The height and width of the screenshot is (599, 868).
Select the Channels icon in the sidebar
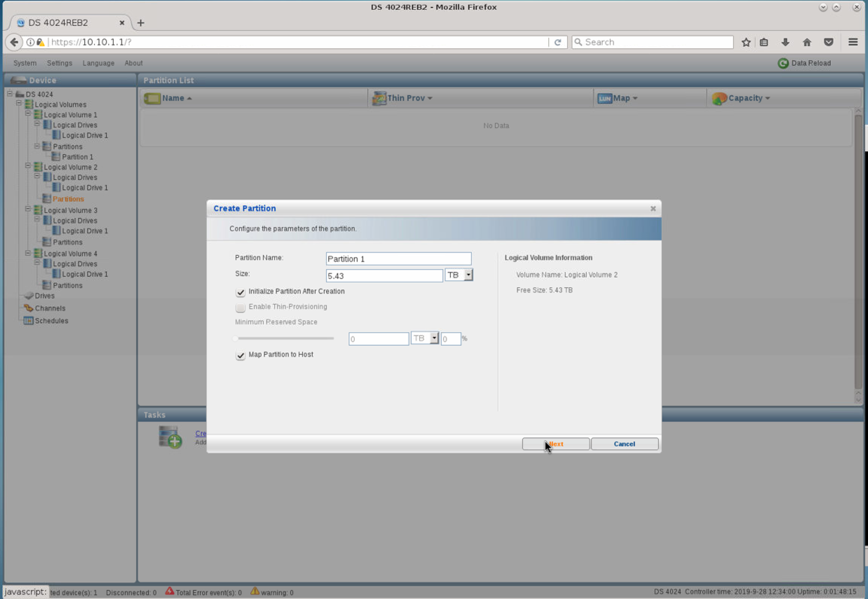click(29, 308)
